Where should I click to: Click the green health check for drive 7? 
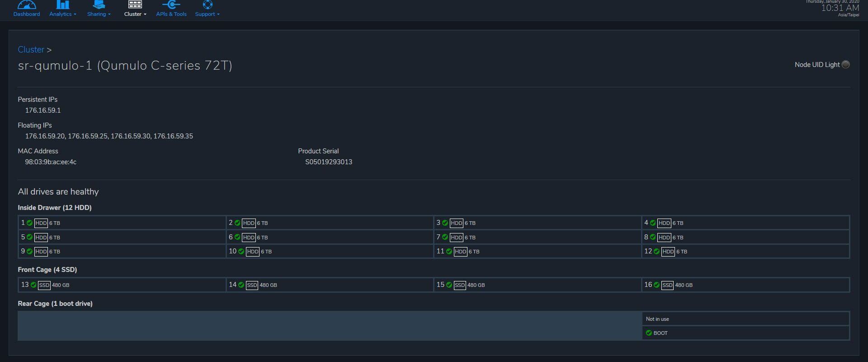tap(445, 237)
